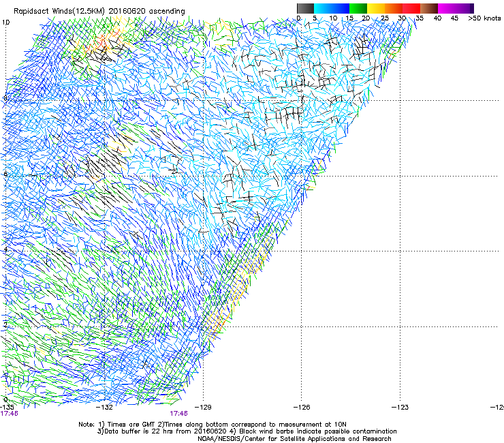Click the cyan-blue 5-15 knots color segment

pyautogui.click(x=332, y=8)
